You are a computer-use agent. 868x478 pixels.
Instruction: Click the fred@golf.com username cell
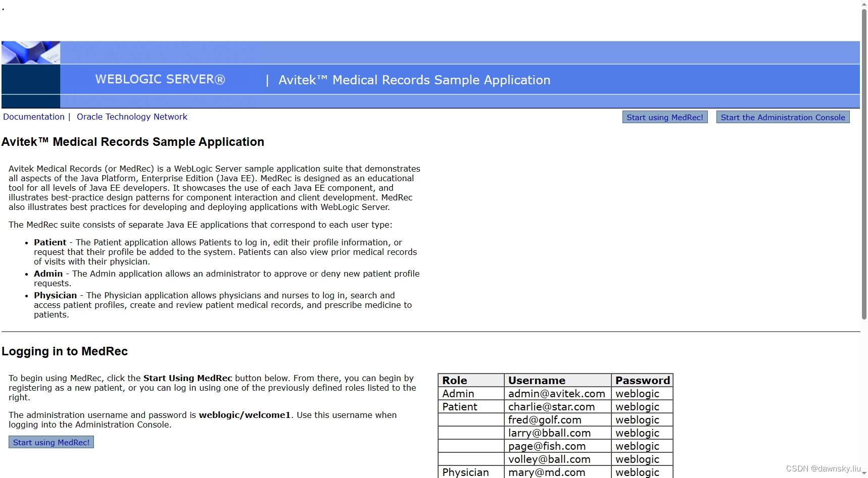point(558,420)
